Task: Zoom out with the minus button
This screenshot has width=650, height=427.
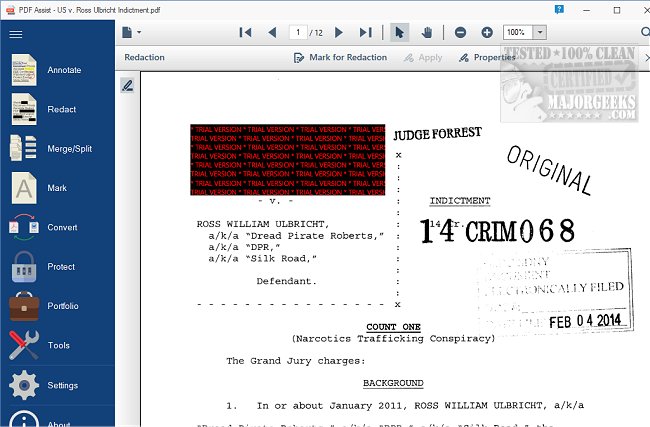Action: 460,32
